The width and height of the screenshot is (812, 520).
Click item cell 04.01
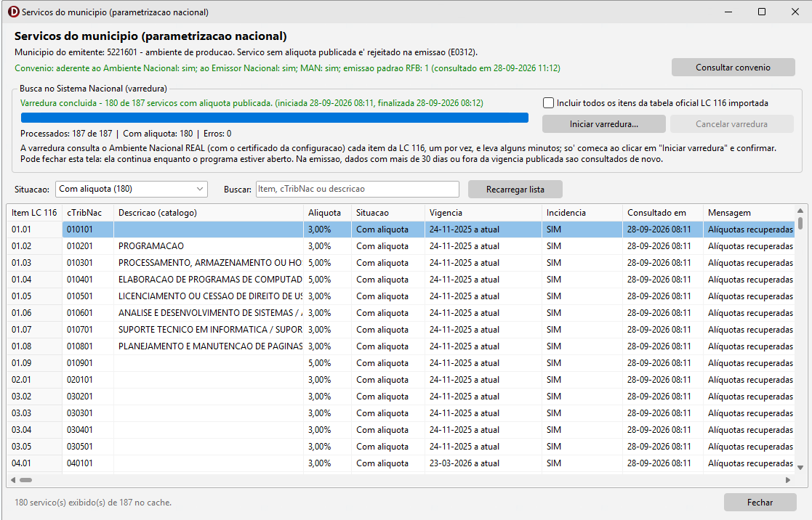pyautogui.click(x=34, y=463)
